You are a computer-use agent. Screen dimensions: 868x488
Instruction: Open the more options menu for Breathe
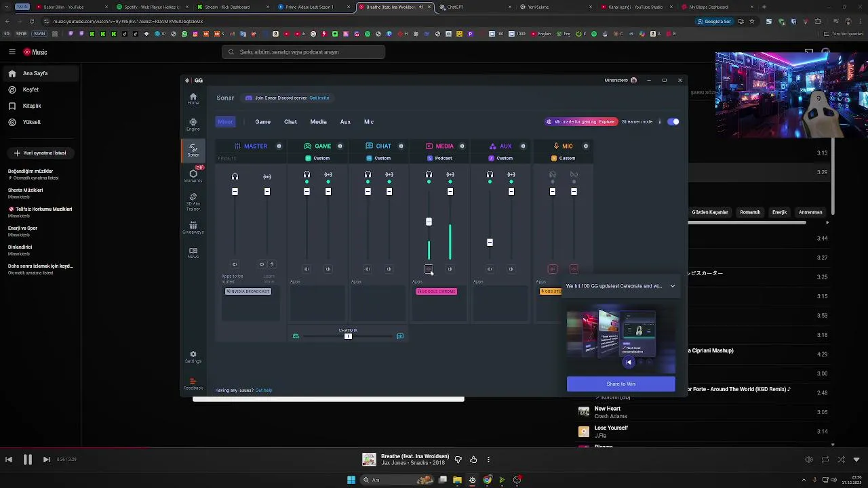point(488,460)
